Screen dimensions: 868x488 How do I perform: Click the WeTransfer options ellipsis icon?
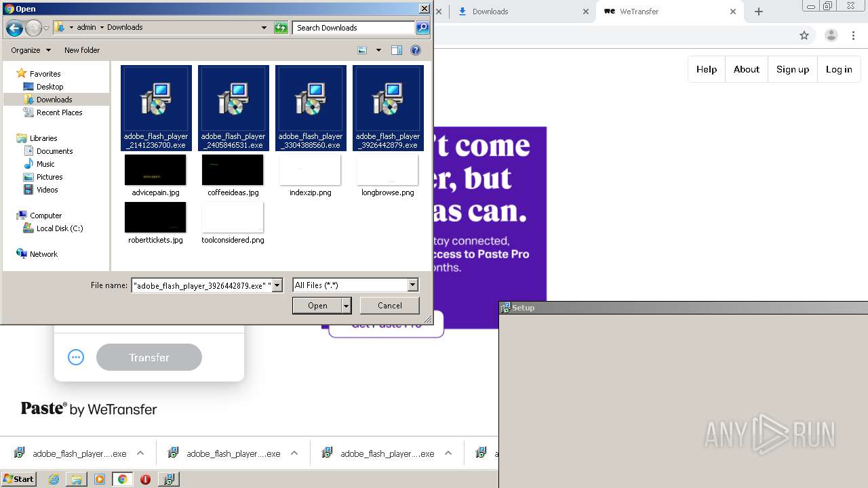[x=76, y=357]
